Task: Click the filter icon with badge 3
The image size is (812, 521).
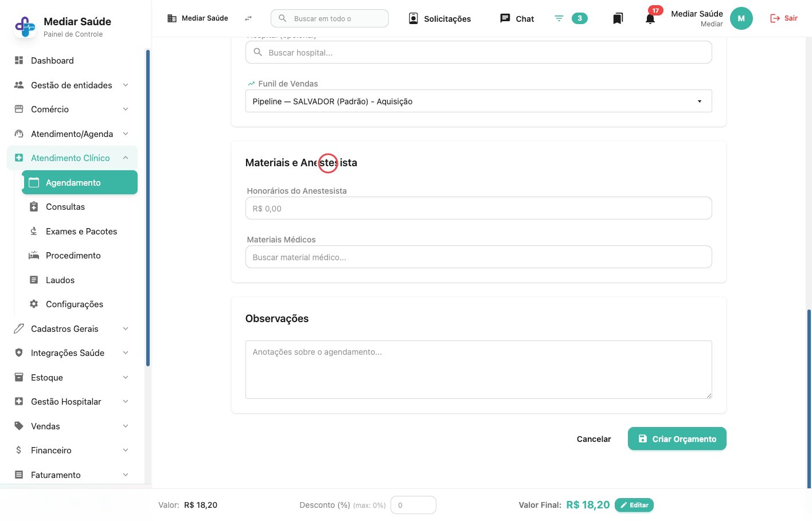Action: click(x=559, y=18)
